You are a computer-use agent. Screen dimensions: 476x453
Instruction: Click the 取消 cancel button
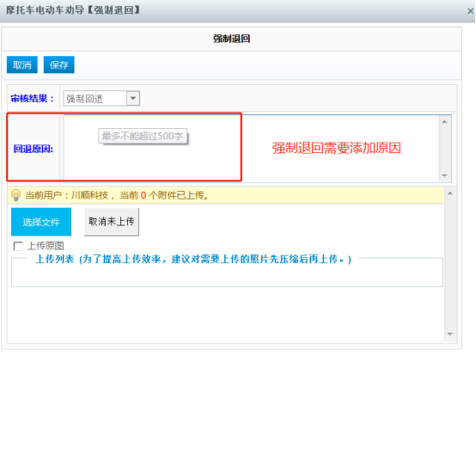(x=22, y=64)
